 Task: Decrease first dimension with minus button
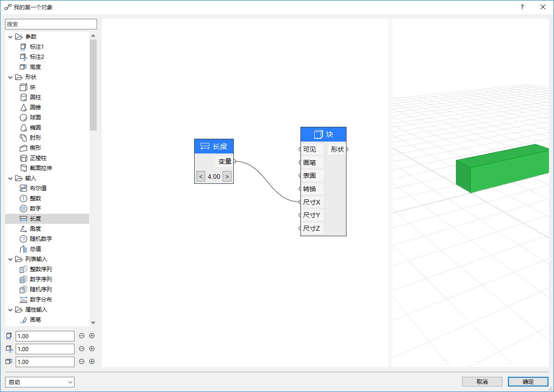82,336
